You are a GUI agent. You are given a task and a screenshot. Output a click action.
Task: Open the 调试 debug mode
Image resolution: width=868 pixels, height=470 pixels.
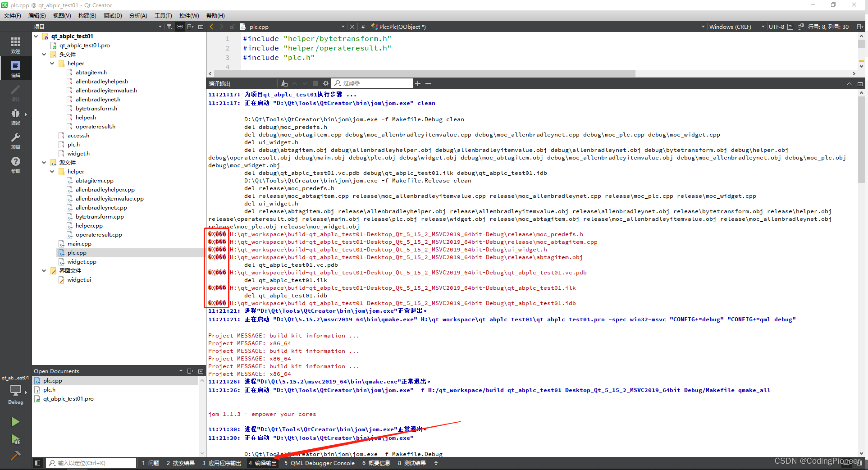tap(16, 116)
